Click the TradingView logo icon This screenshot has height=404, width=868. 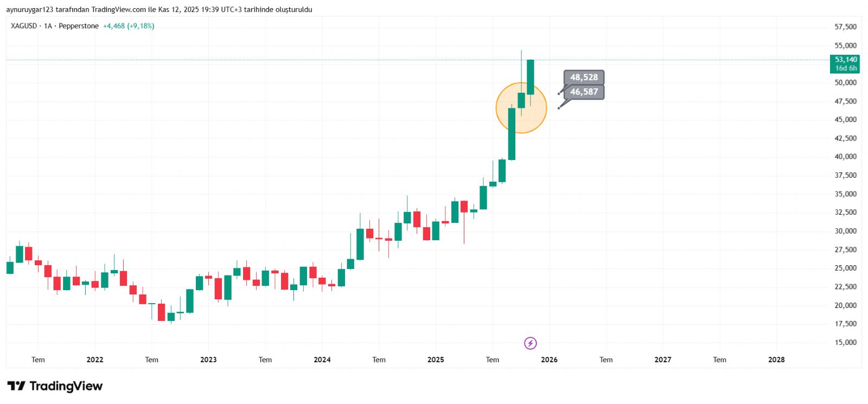(16, 386)
